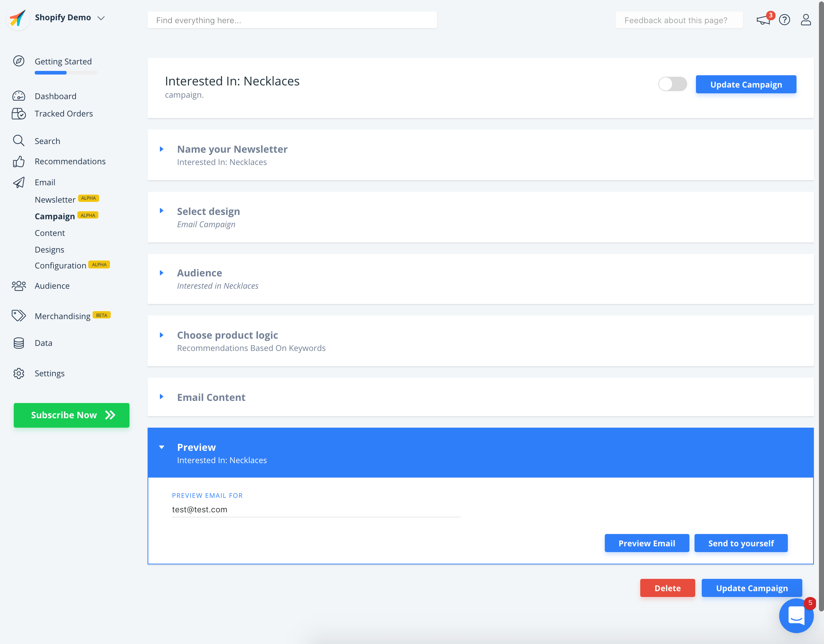The image size is (824, 644).
Task: Click the Recommendations thumbs-up icon
Action: click(18, 161)
